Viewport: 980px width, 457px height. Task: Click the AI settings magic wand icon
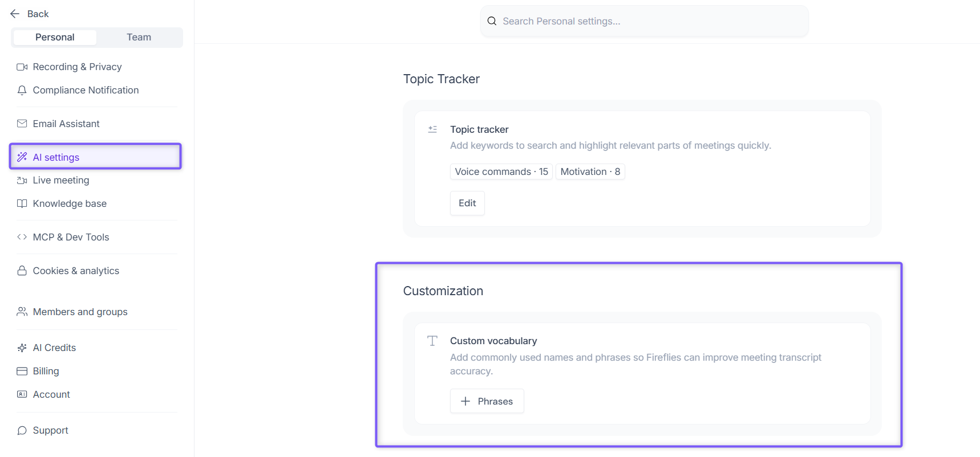tap(22, 157)
